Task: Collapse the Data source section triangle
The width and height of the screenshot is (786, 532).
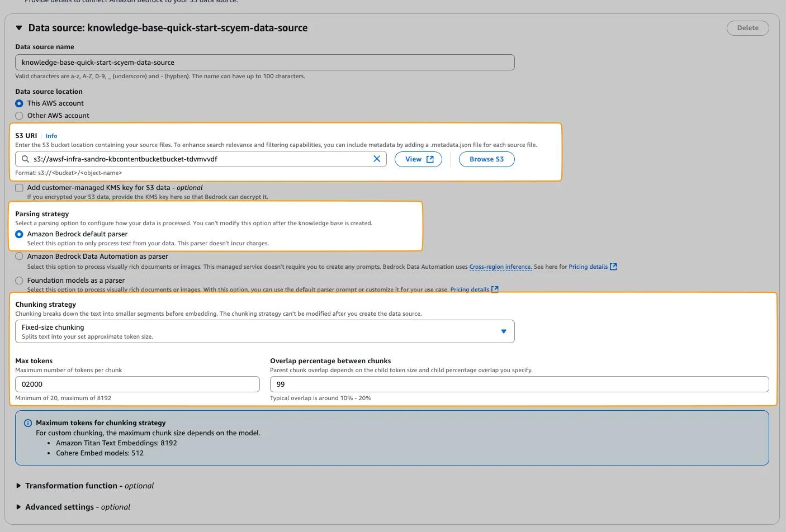Action: 19,28
